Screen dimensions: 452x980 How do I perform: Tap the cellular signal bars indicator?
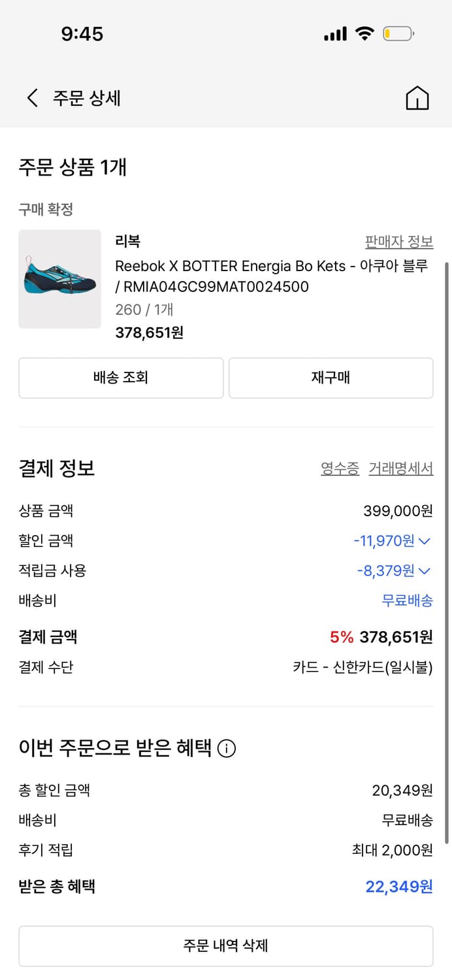pos(334,32)
